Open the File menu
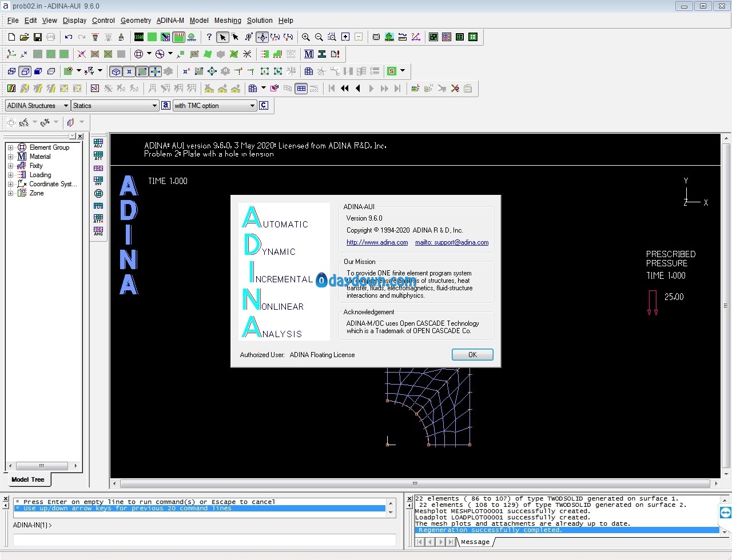 (x=13, y=21)
